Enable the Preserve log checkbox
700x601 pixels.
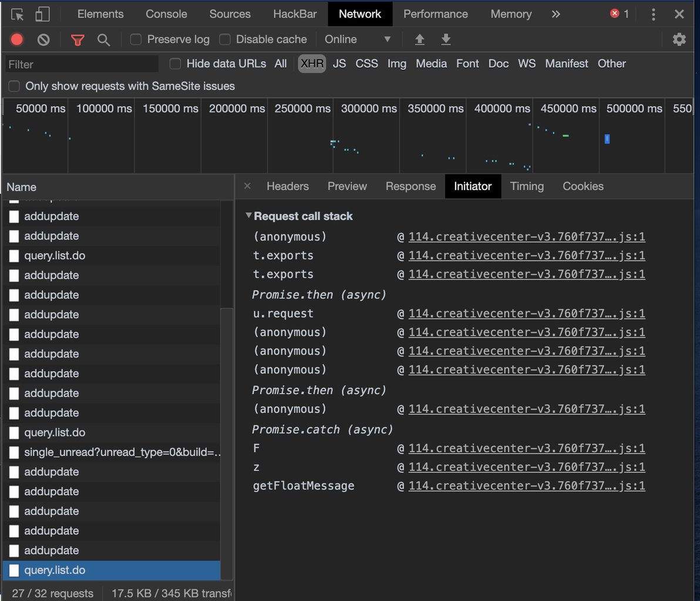[x=136, y=40]
